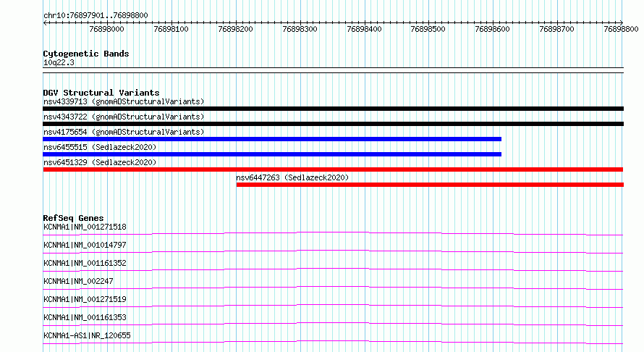The height and width of the screenshot is (352, 644).
Task: Open the nsv6451329 Sedlazeck2020 label
Action: pyautogui.click(x=100, y=162)
